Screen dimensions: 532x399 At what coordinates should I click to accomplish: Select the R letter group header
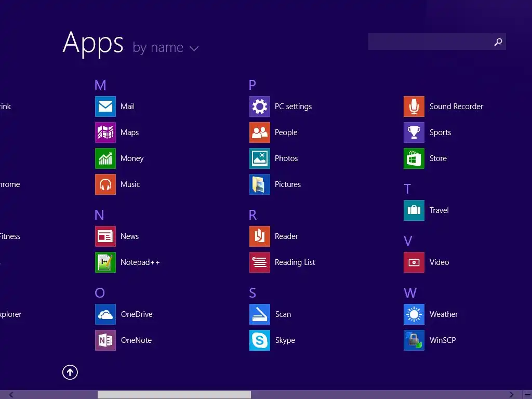pyautogui.click(x=252, y=215)
